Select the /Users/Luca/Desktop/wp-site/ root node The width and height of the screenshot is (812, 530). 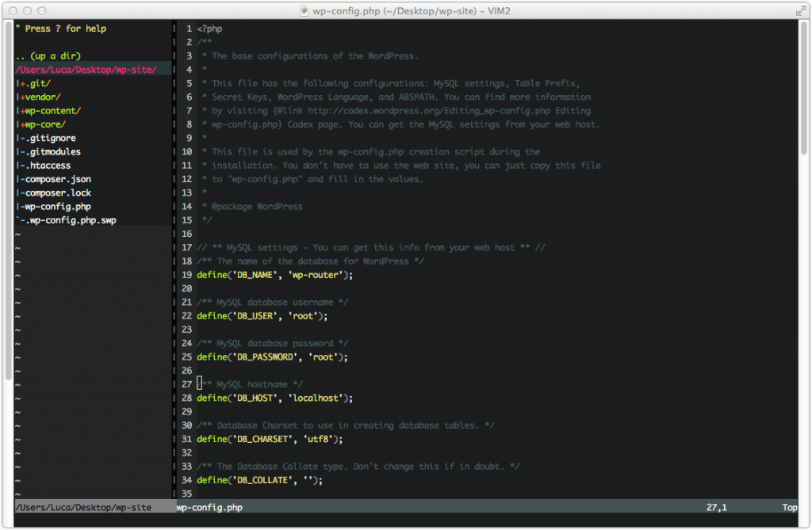86,70
